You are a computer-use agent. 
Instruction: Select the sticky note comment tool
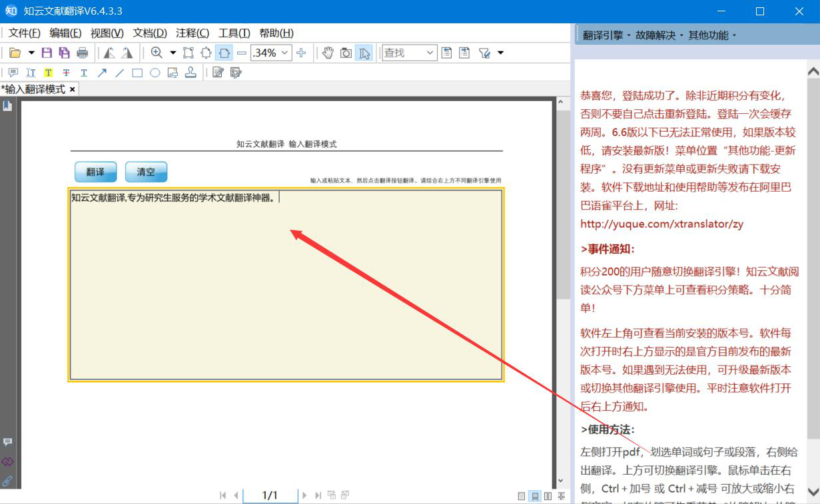13,73
